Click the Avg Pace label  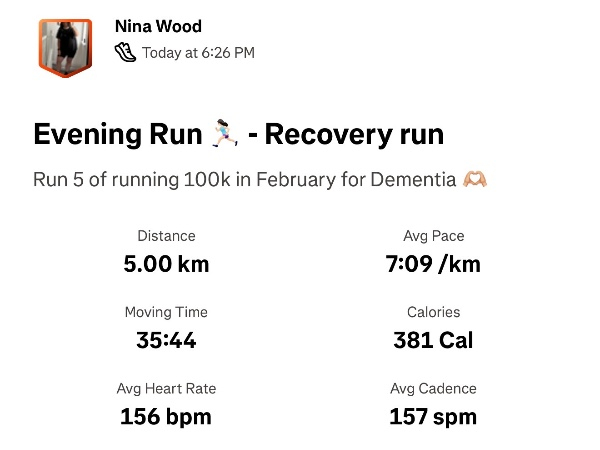coord(433,237)
